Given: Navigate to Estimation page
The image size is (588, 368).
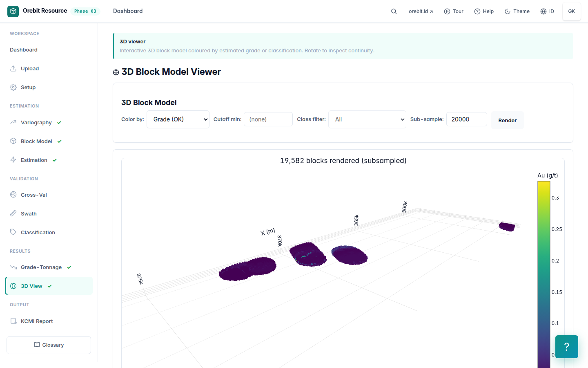Looking at the screenshot, I should pos(49,160).
